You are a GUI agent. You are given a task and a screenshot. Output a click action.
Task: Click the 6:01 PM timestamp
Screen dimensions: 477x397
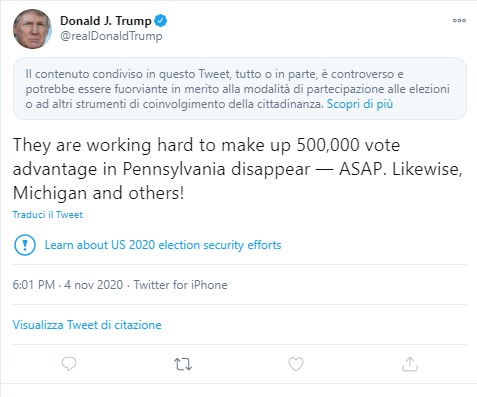[x=34, y=285]
